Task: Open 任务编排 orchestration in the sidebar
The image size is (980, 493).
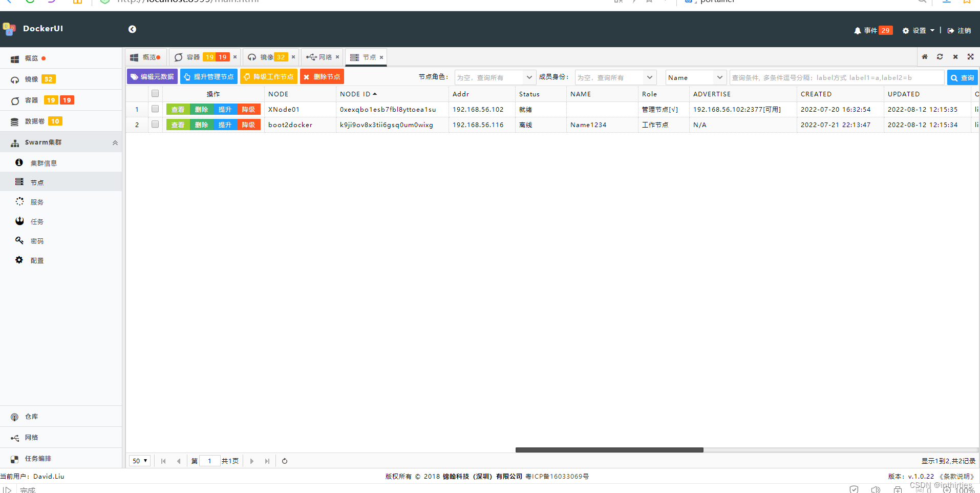Action: pyautogui.click(x=61, y=459)
